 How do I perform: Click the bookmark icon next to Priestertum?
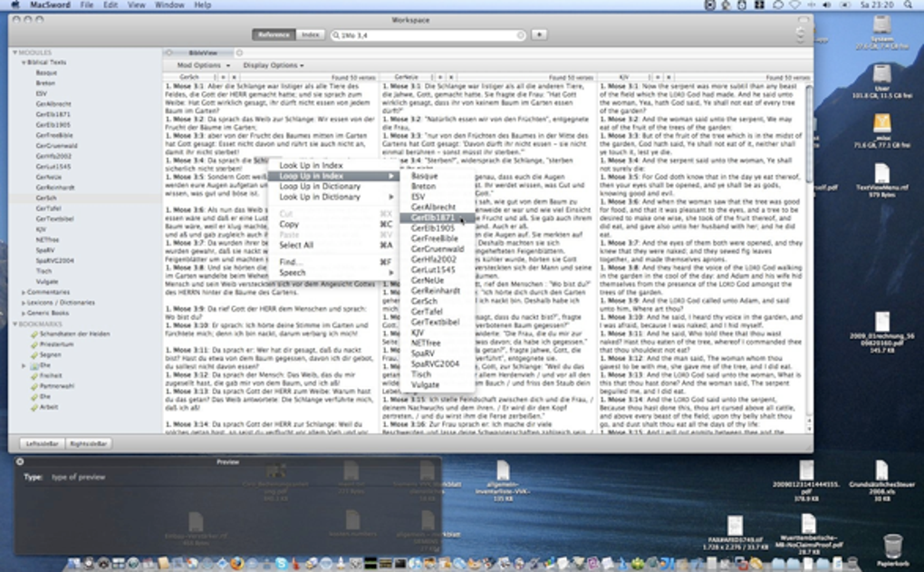[x=34, y=344]
